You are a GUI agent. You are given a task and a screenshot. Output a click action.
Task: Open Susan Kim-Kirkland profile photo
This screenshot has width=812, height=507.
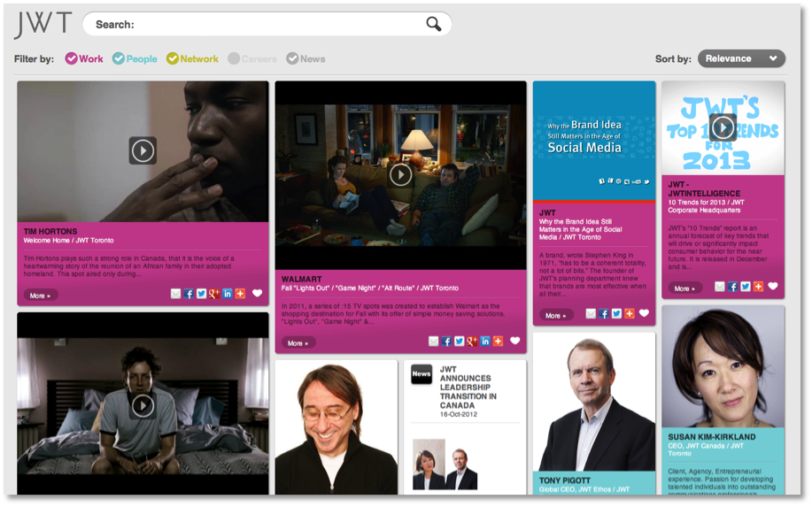coord(723,366)
